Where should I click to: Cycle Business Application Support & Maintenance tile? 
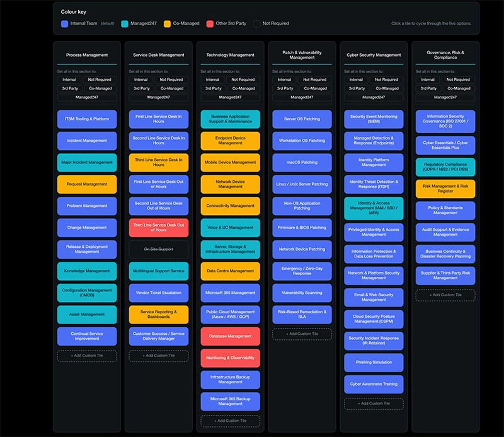(230, 119)
